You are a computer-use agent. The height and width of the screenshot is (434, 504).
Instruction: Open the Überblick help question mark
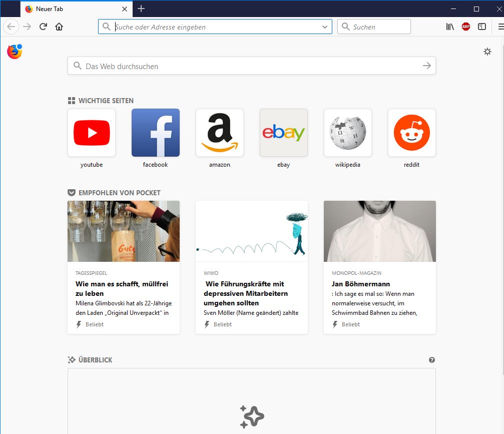(x=432, y=360)
